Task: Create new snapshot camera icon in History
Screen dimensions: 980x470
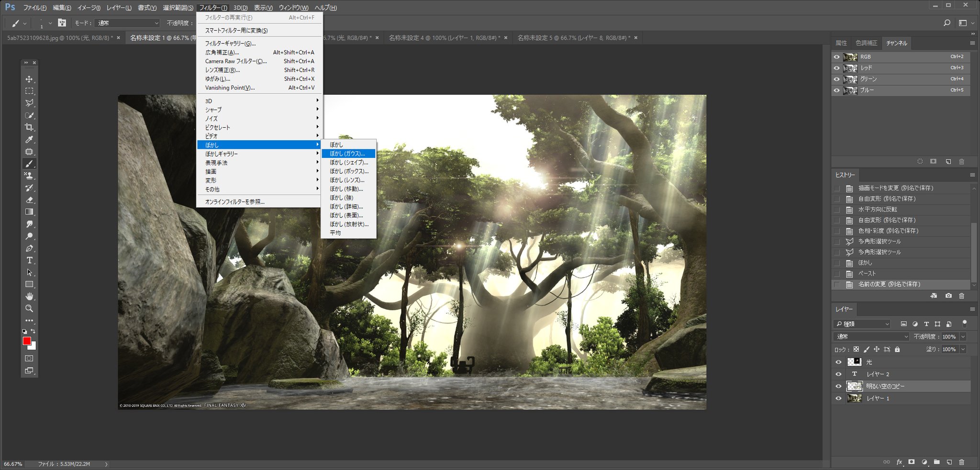Action: click(948, 296)
